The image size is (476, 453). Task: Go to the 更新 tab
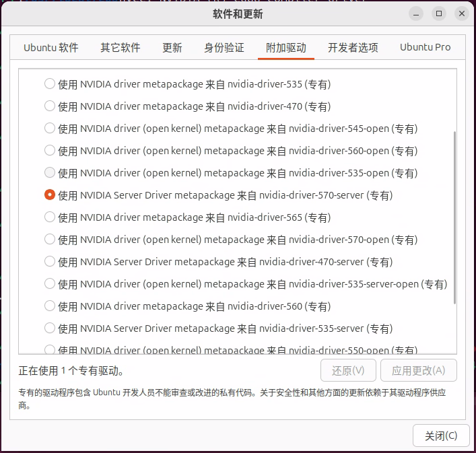pyautogui.click(x=172, y=48)
